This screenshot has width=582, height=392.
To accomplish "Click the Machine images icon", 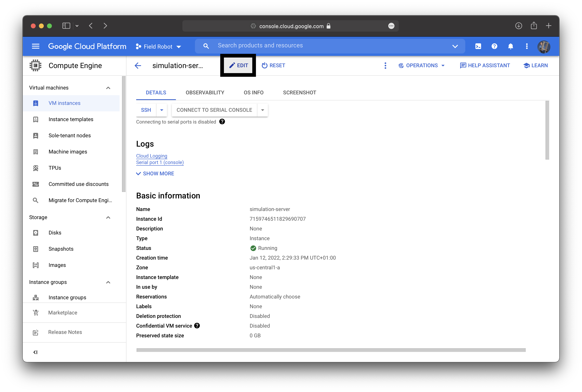I will pyautogui.click(x=36, y=152).
